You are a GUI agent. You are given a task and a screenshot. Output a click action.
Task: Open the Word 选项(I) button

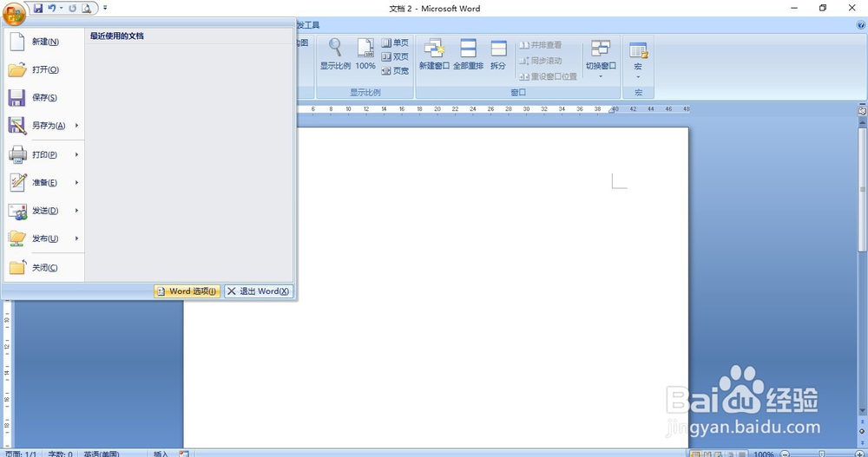click(187, 291)
